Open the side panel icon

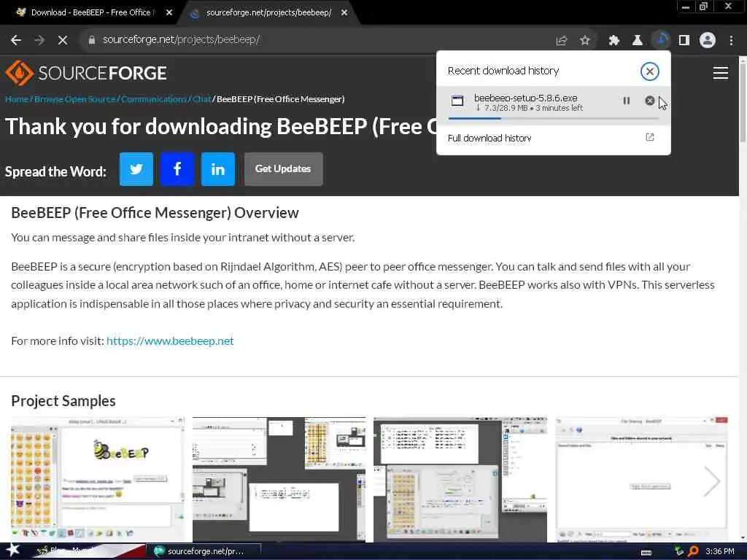(684, 41)
